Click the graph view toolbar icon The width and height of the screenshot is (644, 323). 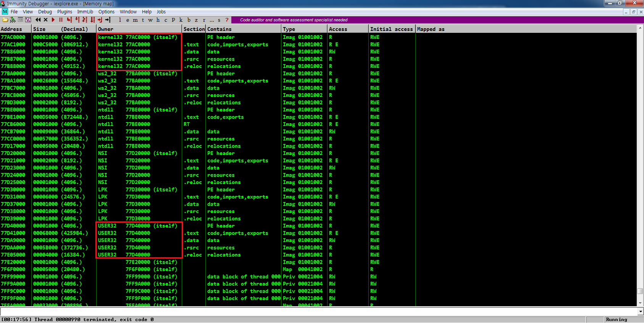click(28, 20)
